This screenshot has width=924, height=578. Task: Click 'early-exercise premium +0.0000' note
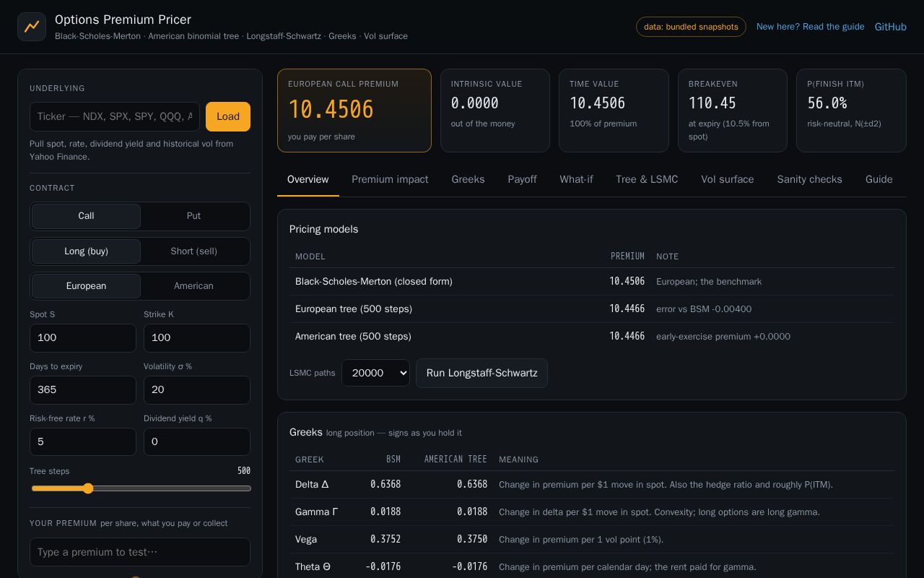tap(723, 337)
